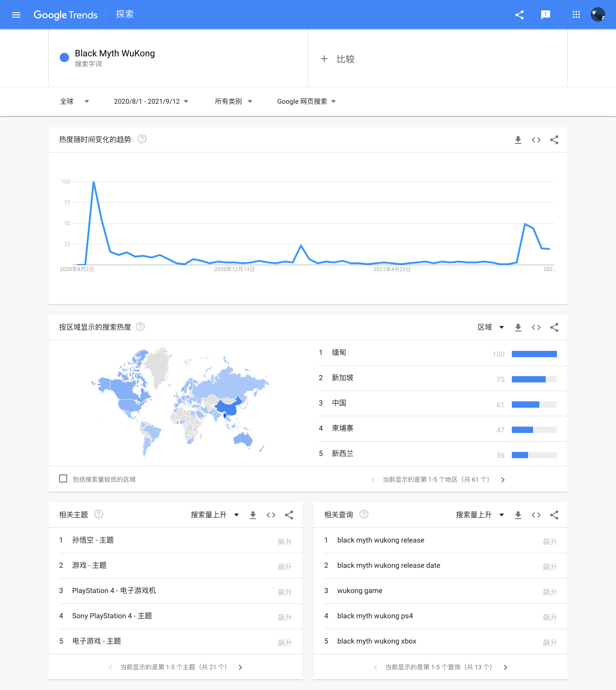Open query black myth wukong release date
This screenshot has height=690, width=616.
click(x=389, y=566)
